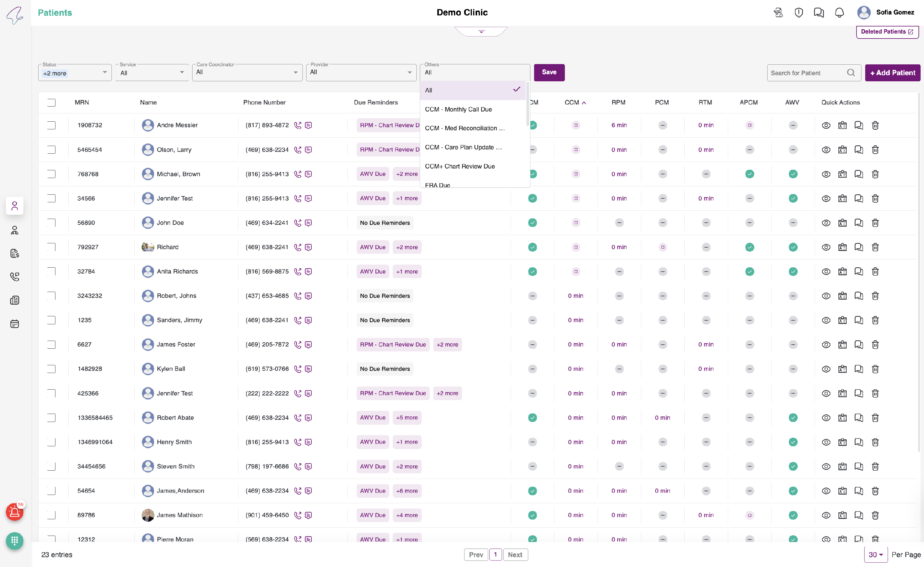Click the Add Patient button
This screenshot has width=924, height=567.
coord(892,73)
